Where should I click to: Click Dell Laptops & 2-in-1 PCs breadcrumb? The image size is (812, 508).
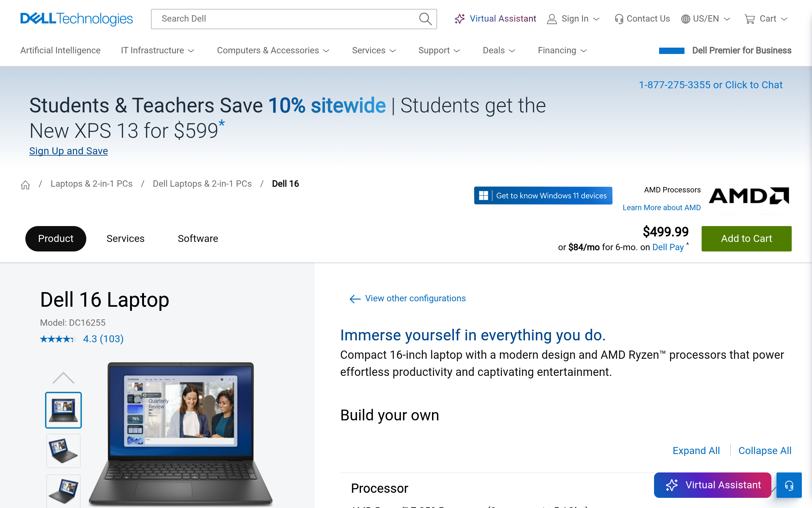click(x=202, y=184)
